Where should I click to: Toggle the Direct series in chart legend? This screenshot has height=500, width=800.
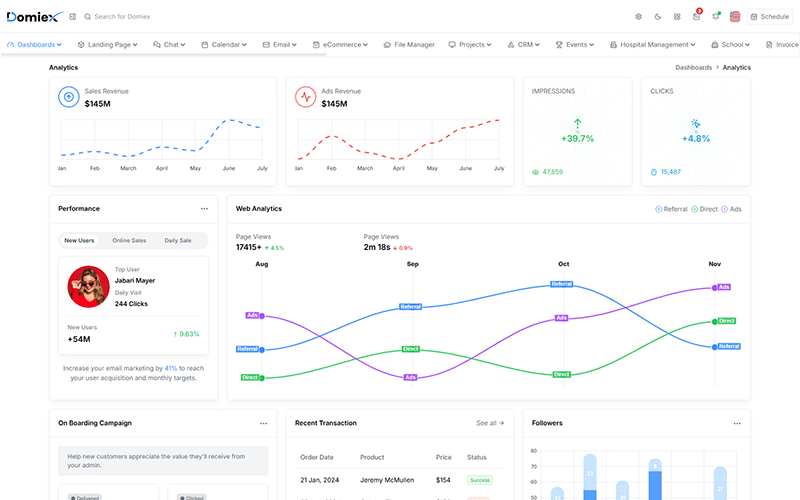click(x=705, y=209)
